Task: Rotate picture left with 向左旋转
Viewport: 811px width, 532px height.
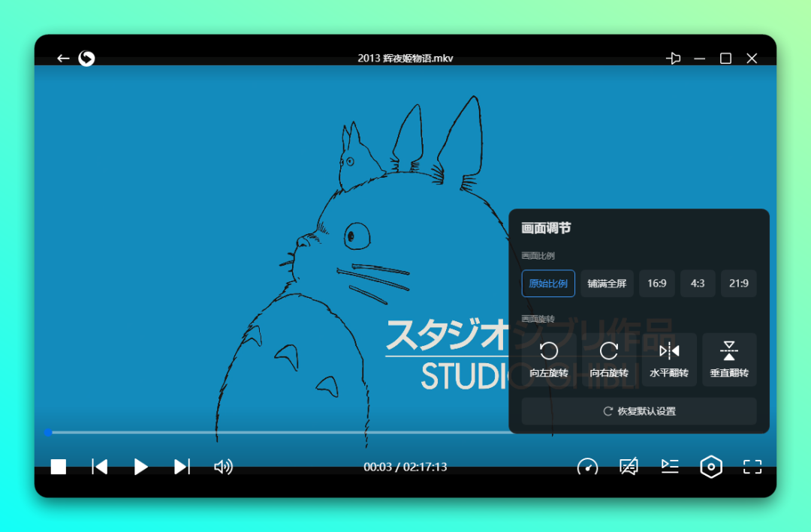Action: [x=549, y=360]
